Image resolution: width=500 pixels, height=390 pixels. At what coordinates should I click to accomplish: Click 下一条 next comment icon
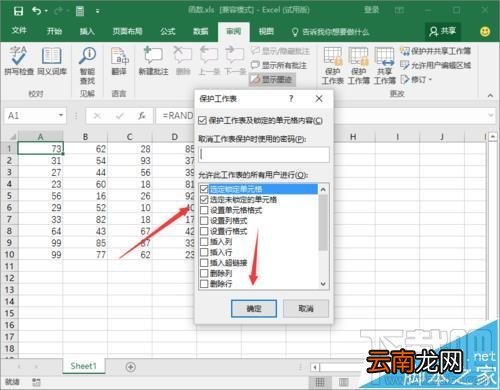click(x=234, y=61)
